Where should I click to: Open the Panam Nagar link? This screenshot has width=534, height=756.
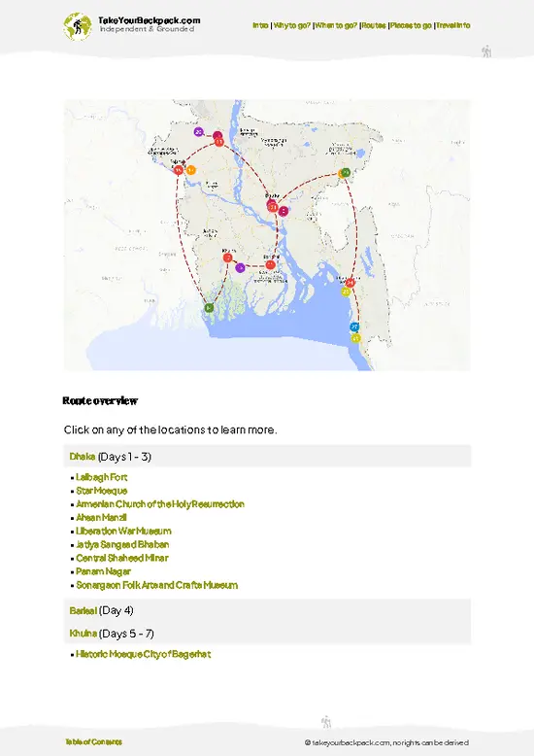pyautogui.click(x=104, y=571)
